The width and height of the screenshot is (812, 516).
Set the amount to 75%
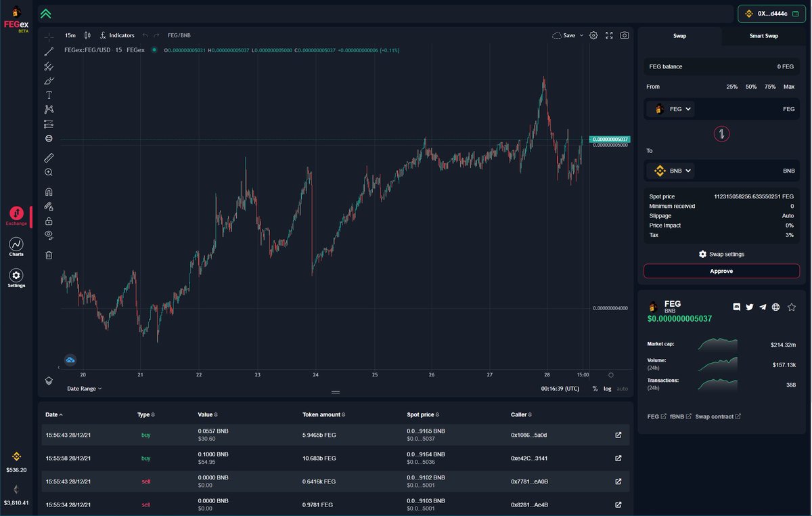click(x=770, y=87)
